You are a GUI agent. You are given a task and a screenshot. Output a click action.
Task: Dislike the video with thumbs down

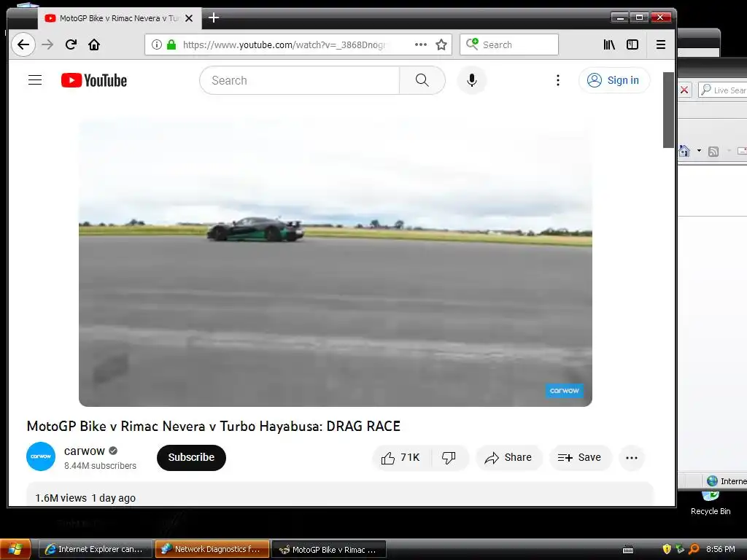[449, 458]
